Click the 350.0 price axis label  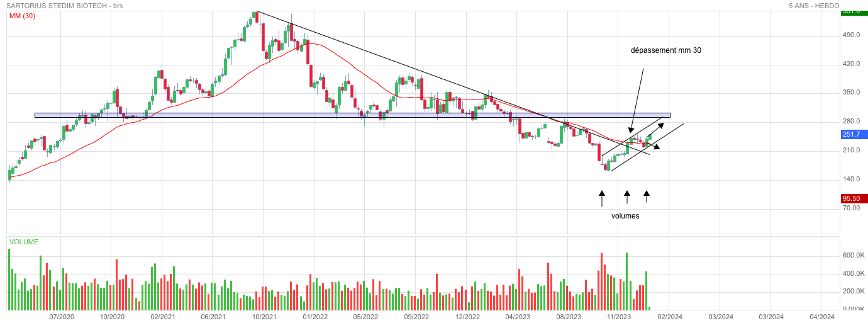[851, 93]
